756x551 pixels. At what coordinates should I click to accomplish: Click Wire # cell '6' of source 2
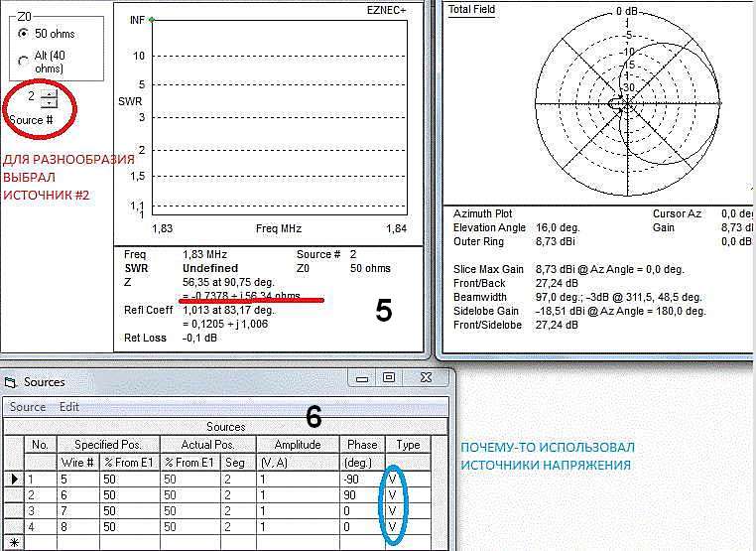coord(78,495)
